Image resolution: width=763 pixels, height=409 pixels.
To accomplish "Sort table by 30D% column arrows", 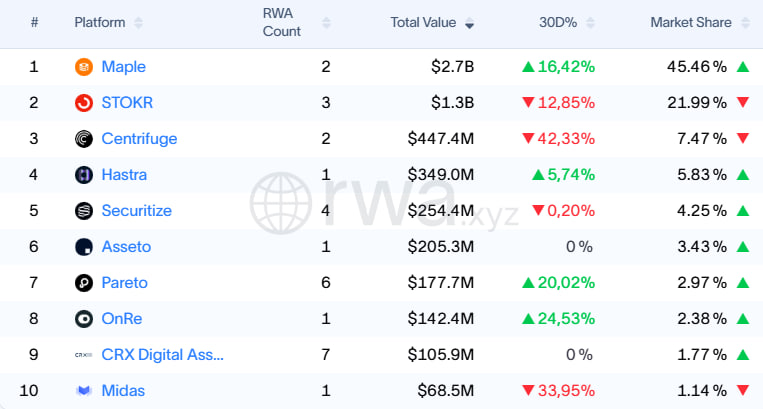I will coord(590,23).
